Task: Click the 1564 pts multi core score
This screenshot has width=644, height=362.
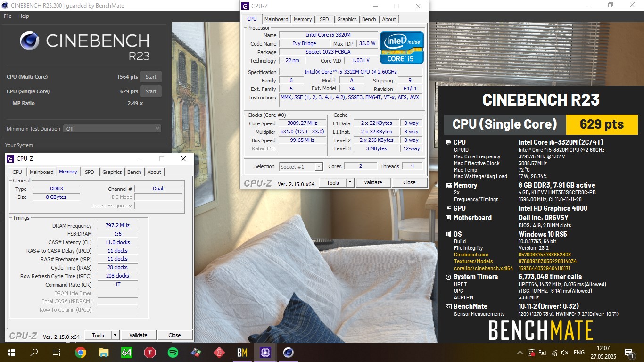Action: [x=127, y=77]
